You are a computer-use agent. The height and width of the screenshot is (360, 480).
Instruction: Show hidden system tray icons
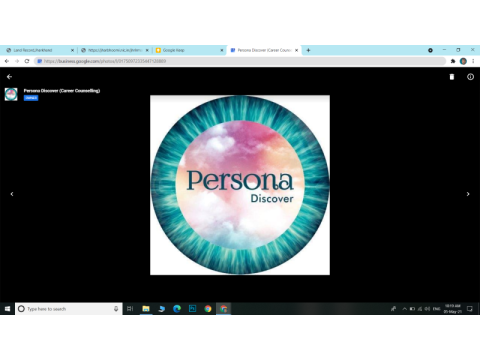(404, 309)
